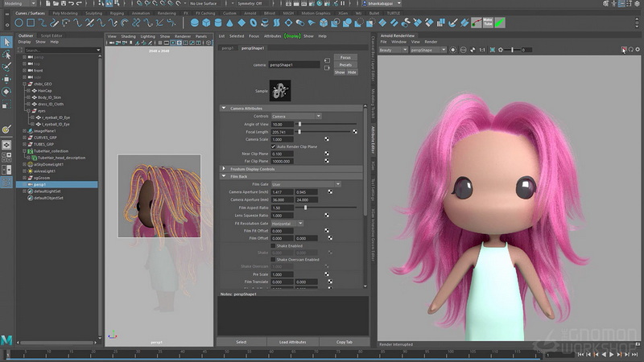Click the Presets button
The height and width of the screenshot is (362, 644).
[x=345, y=65]
